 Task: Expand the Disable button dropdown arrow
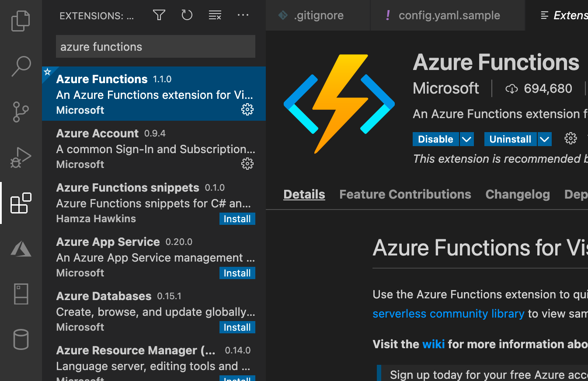[467, 140]
